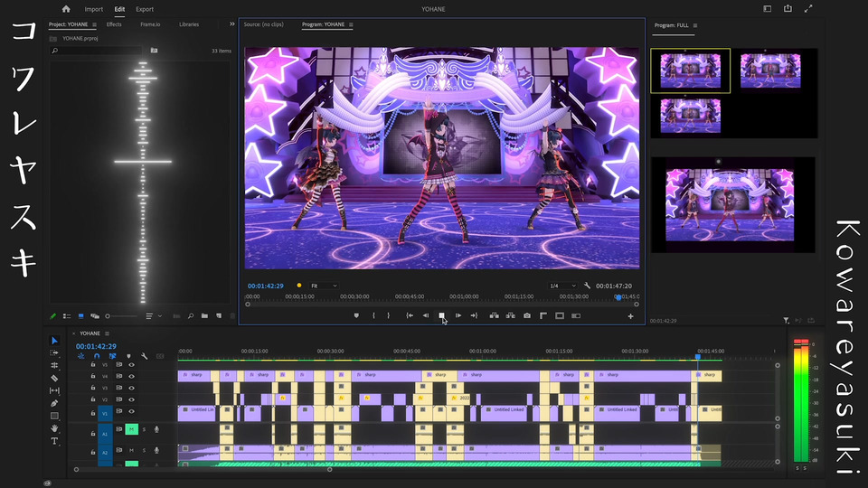
Task: Step forward one frame
Action: (x=458, y=315)
